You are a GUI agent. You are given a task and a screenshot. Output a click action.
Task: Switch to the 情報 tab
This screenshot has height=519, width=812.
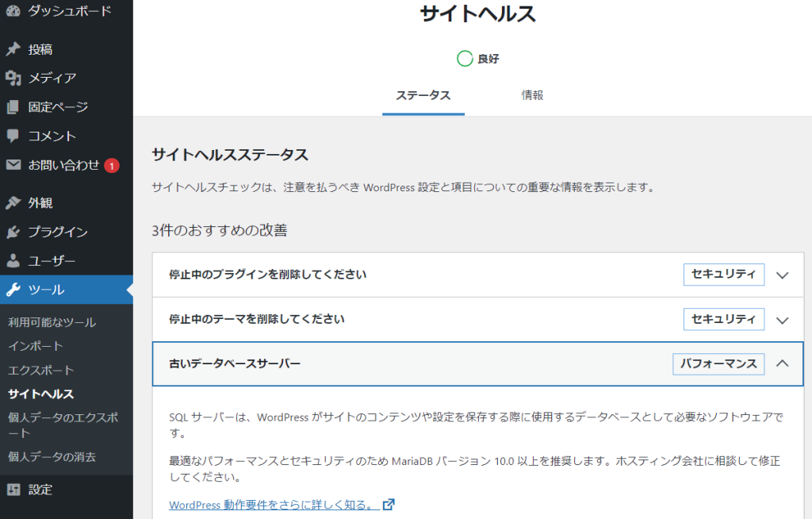532,96
